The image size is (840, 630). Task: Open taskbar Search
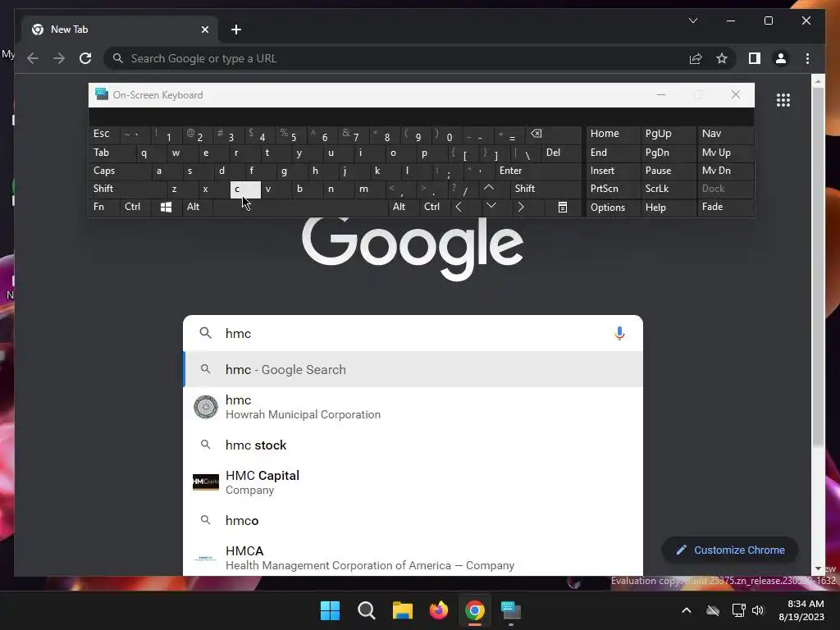[x=367, y=610]
